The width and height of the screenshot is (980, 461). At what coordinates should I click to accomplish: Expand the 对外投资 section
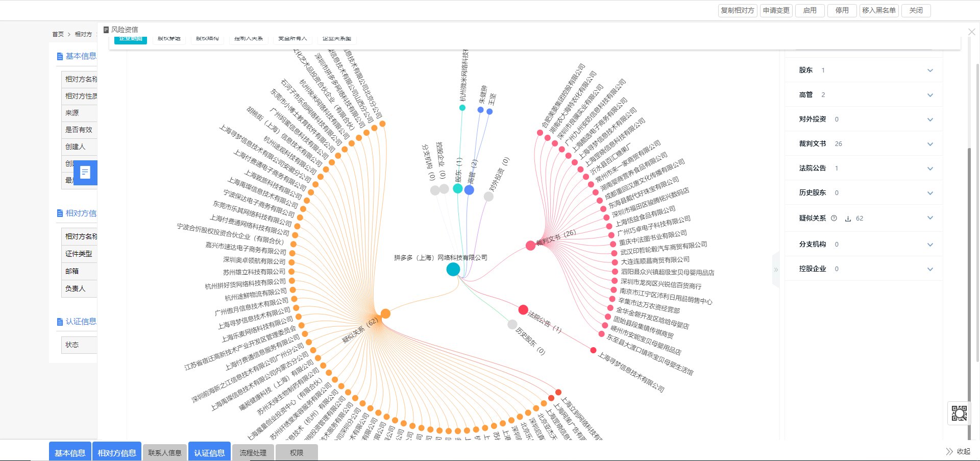[x=930, y=119]
